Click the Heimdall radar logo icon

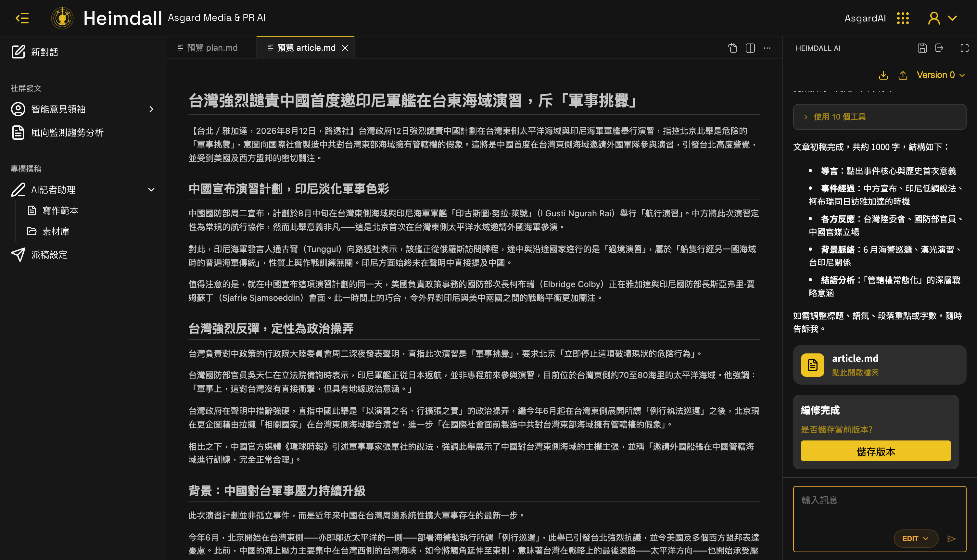point(62,18)
